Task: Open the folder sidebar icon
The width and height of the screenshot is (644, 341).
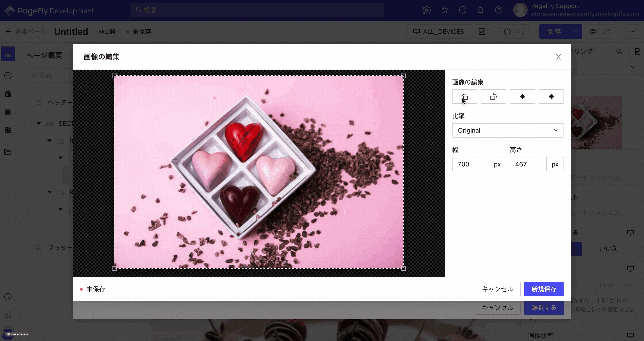Action: pyautogui.click(x=8, y=152)
